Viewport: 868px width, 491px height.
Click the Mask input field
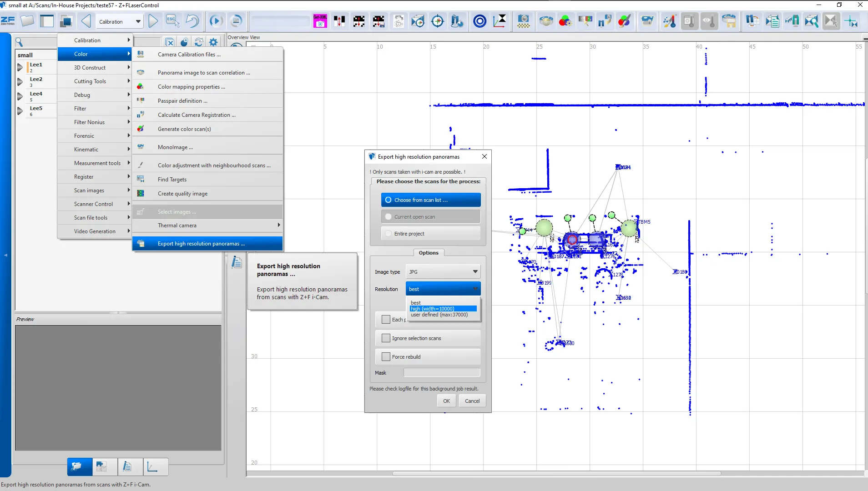[442, 373]
